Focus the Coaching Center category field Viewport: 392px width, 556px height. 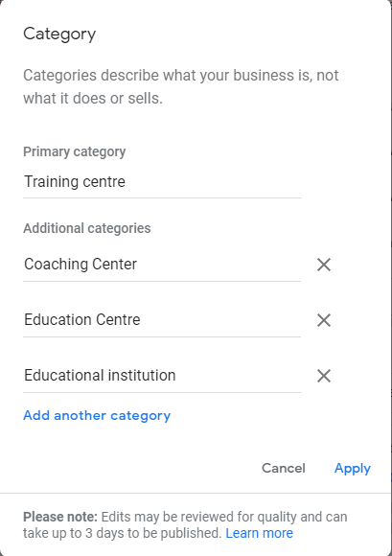162,265
